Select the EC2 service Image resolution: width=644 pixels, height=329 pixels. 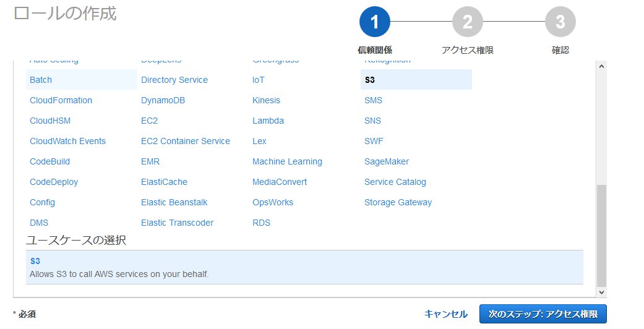coord(149,121)
